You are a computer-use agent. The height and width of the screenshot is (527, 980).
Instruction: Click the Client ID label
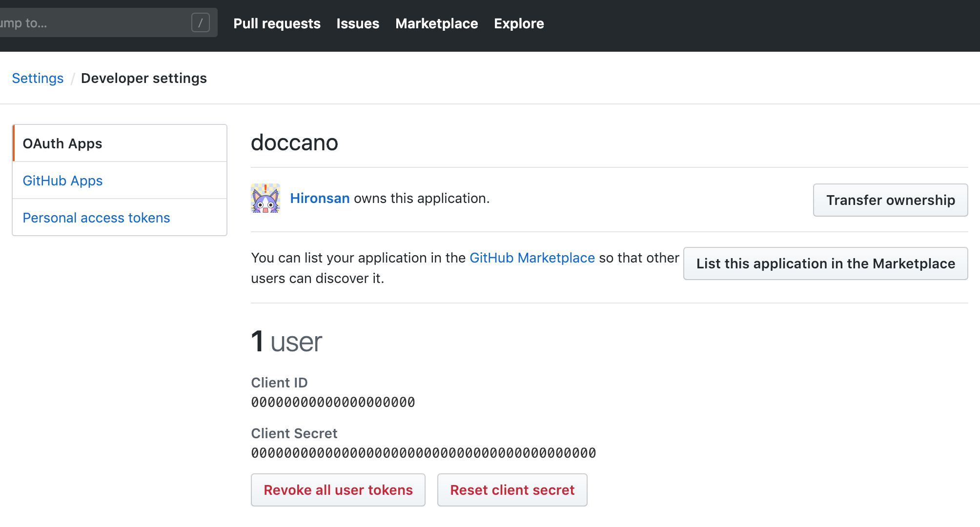[279, 383]
